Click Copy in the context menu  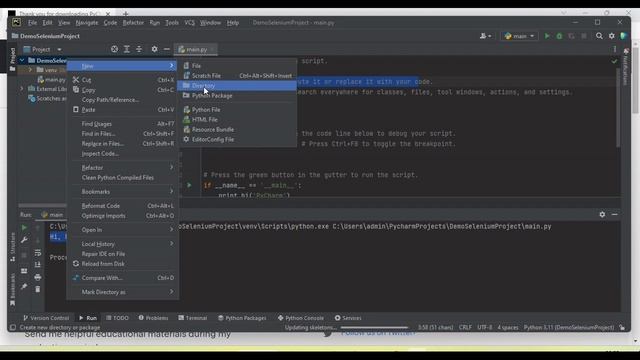[x=123, y=90]
